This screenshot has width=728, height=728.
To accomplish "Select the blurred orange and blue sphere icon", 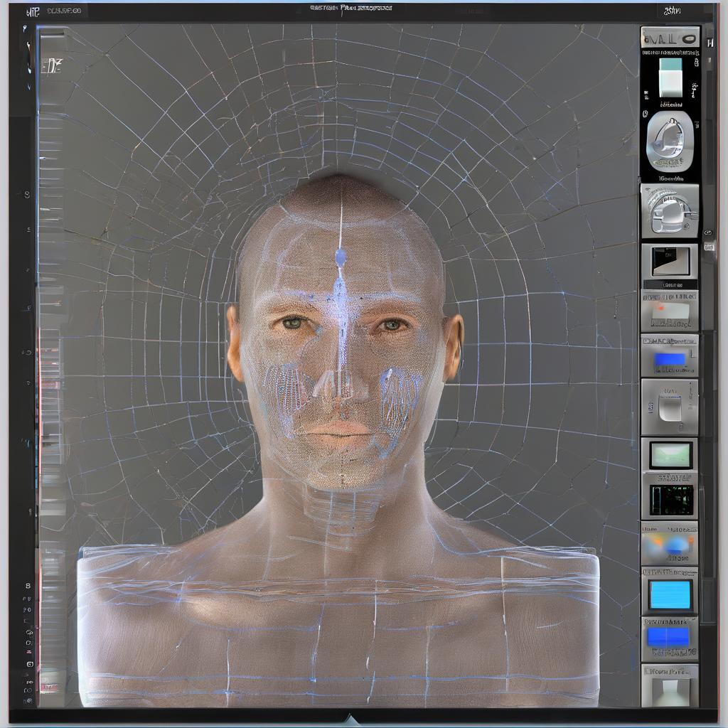I will (669, 545).
